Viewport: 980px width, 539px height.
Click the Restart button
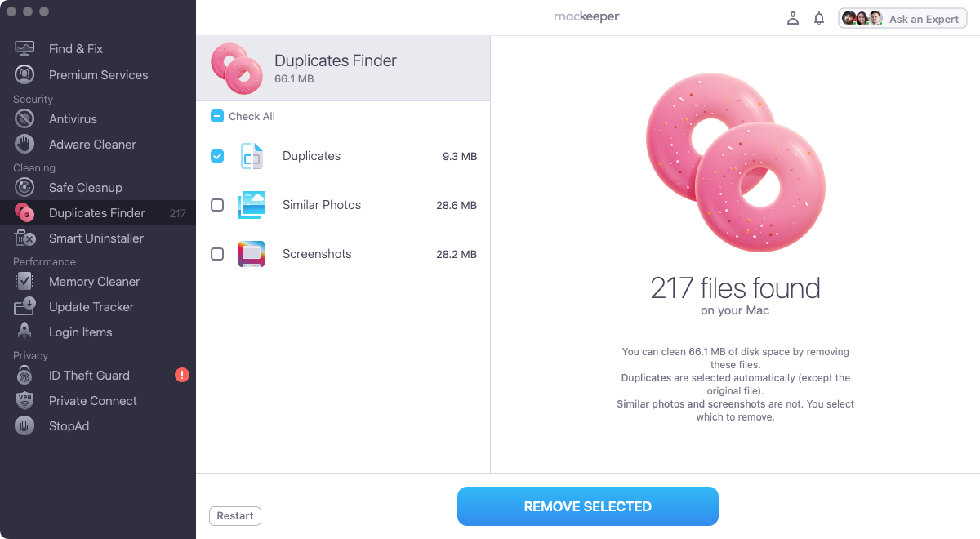[235, 516]
